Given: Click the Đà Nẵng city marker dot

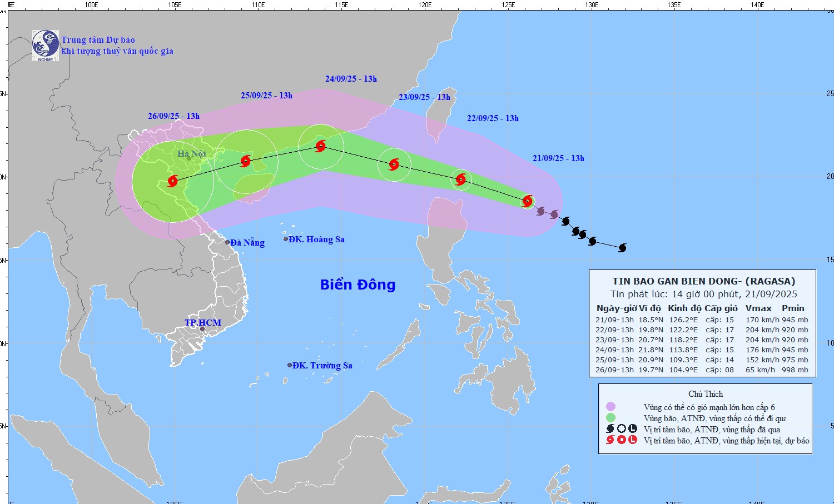Looking at the screenshot, I should pos(227,242).
